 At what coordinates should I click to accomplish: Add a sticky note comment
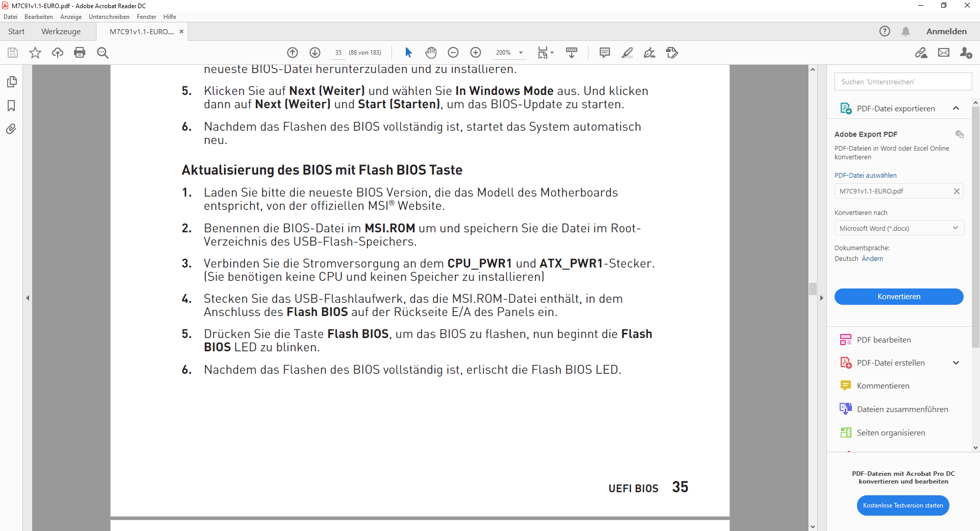tap(605, 53)
